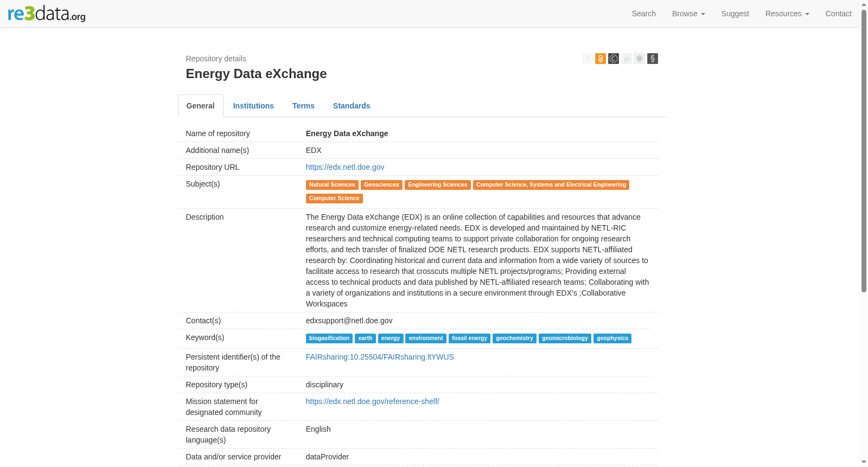Open the reference-shelf mission statement link

373,401
